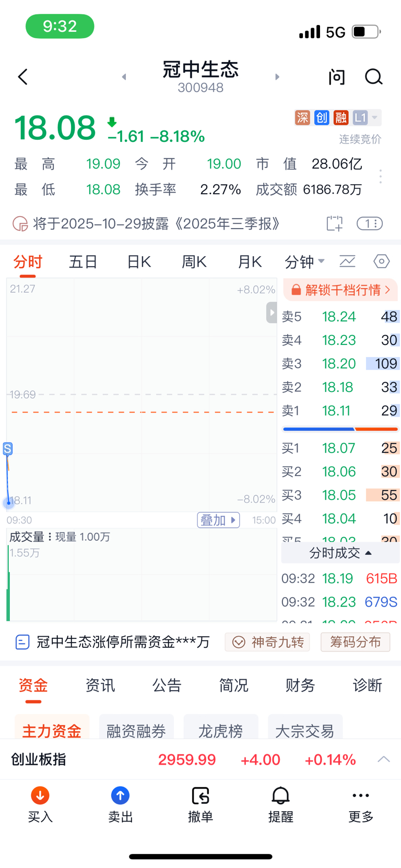Tap the add-to-screen capture icon
401x868 pixels.
pos(334,223)
